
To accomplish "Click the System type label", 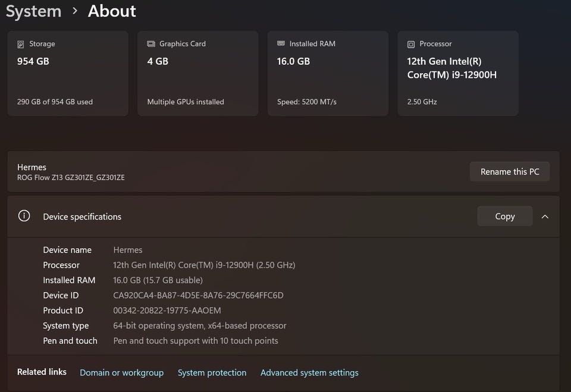I will pos(65,326).
